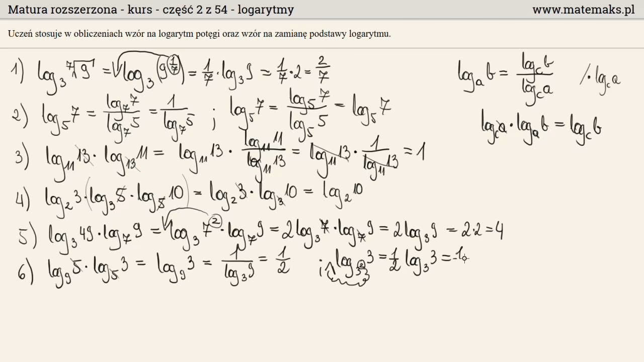Select example number 1 label
The width and height of the screenshot is (644, 362).
click(x=17, y=72)
